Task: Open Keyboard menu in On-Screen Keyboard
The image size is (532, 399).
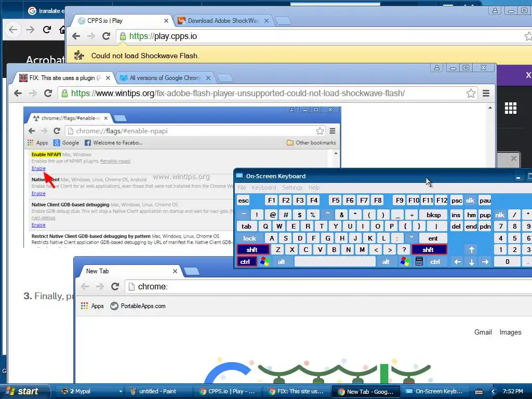Action: (x=263, y=188)
